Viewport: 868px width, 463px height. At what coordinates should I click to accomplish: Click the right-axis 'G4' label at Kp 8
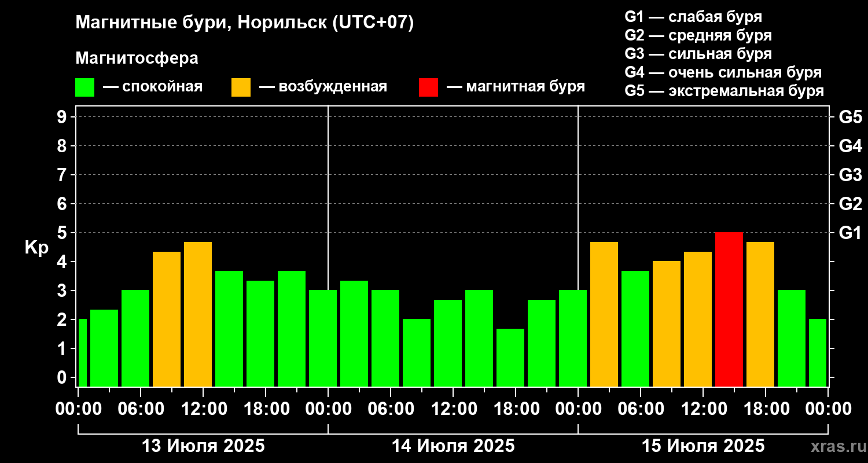coord(851,146)
